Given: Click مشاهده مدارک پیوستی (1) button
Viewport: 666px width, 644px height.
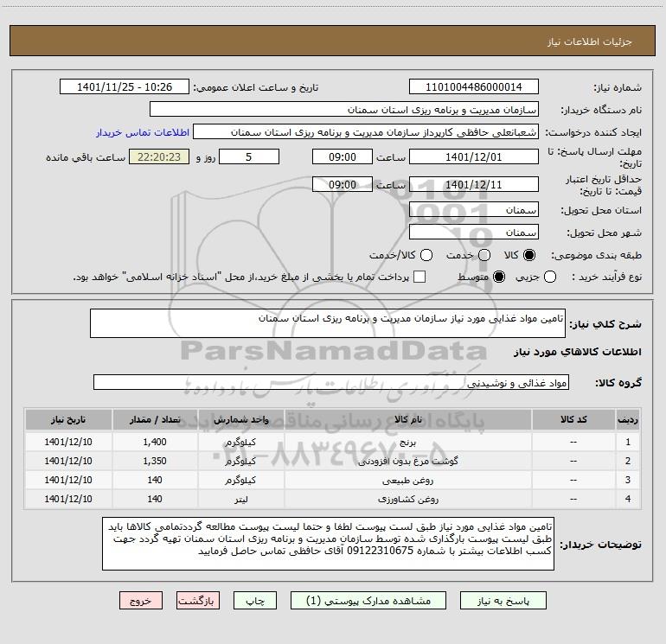Looking at the screenshot, I should (368, 601).
